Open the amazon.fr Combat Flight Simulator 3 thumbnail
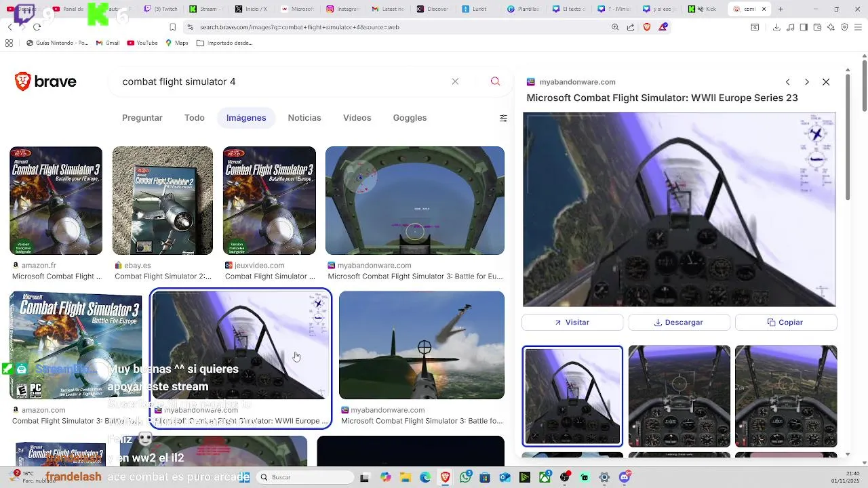The height and width of the screenshot is (488, 868). click(x=56, y=201)
